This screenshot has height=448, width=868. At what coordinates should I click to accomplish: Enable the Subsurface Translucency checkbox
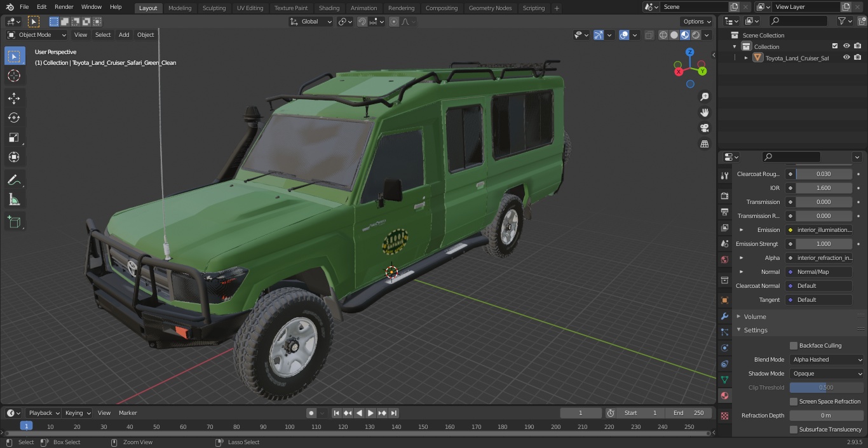pyautogui.click(x=794, y=430)
